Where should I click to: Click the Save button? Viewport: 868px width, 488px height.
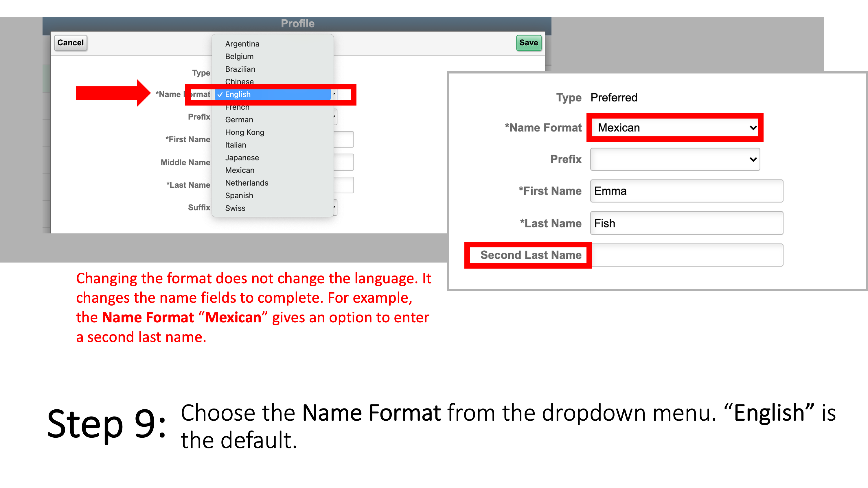527,42
